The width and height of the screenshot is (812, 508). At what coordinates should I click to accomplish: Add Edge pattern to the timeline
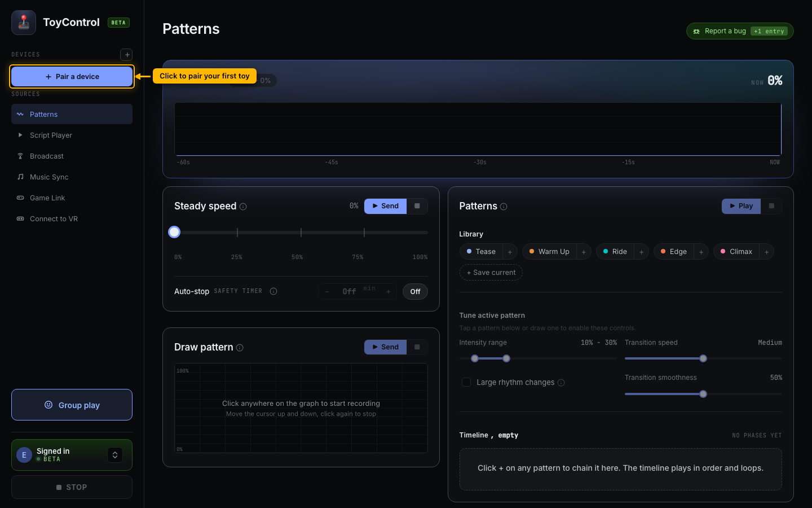point(701,252)
